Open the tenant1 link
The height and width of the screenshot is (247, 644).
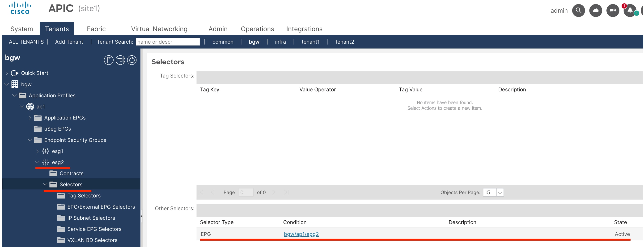click(x=310, y=42)
